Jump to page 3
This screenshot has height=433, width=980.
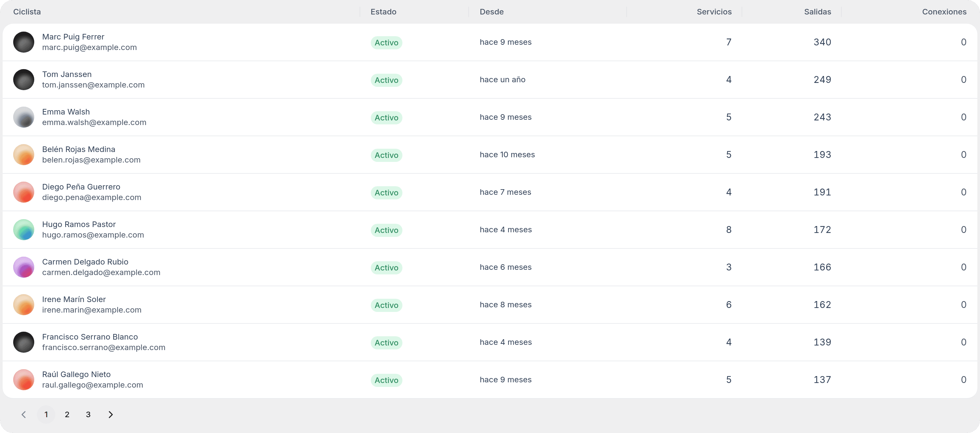point(88,415)
